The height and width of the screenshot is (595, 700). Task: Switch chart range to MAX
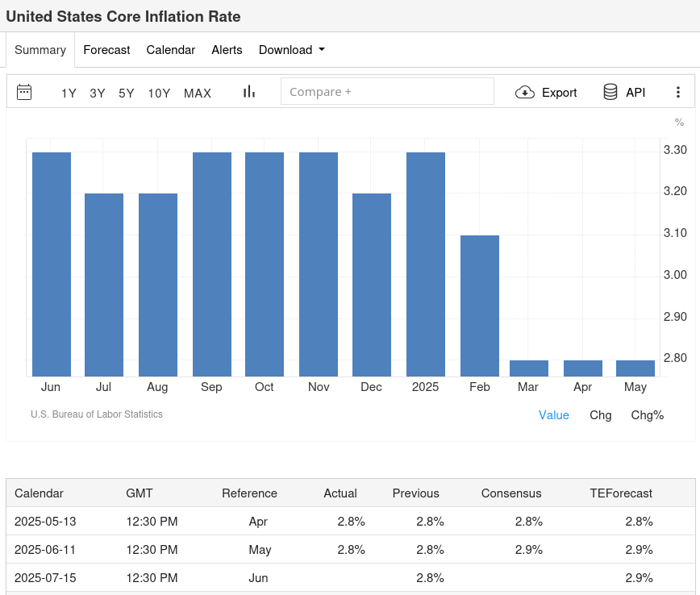[198, 94]
